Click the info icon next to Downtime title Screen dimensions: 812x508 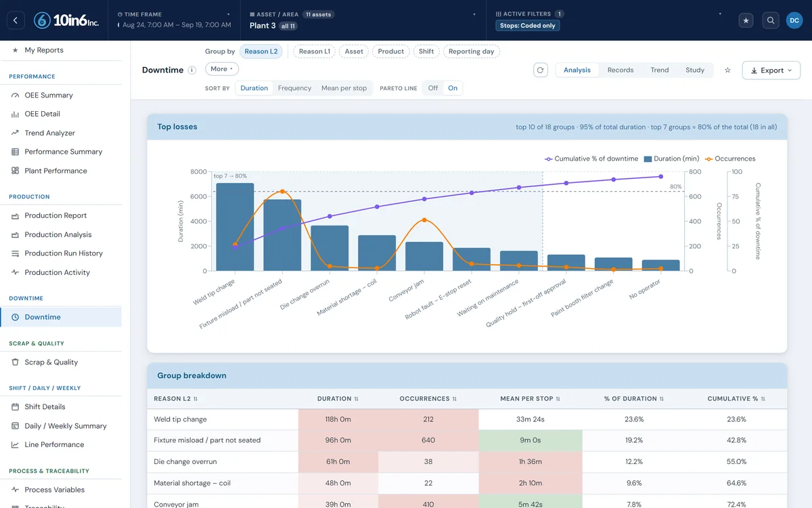point(191,70)
